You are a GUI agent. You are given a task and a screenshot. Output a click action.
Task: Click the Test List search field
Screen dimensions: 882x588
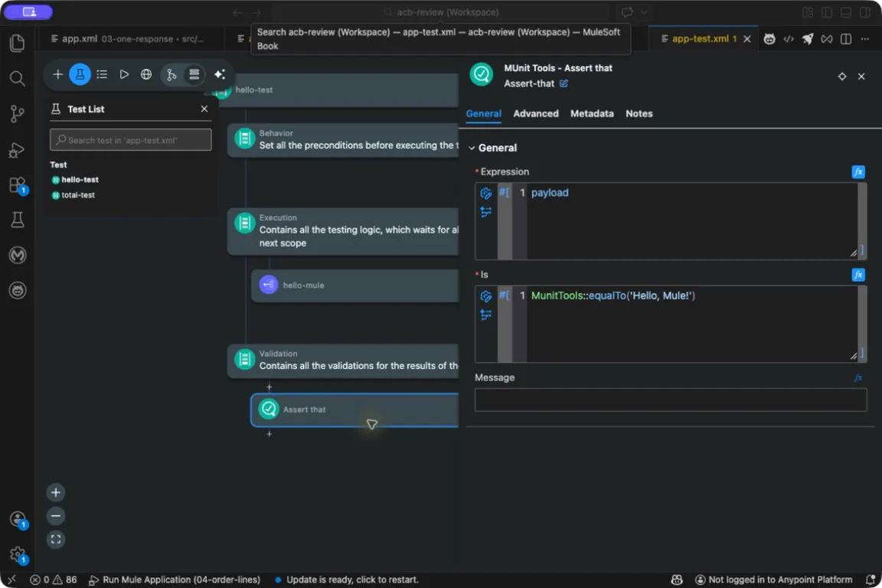[130, 140]
